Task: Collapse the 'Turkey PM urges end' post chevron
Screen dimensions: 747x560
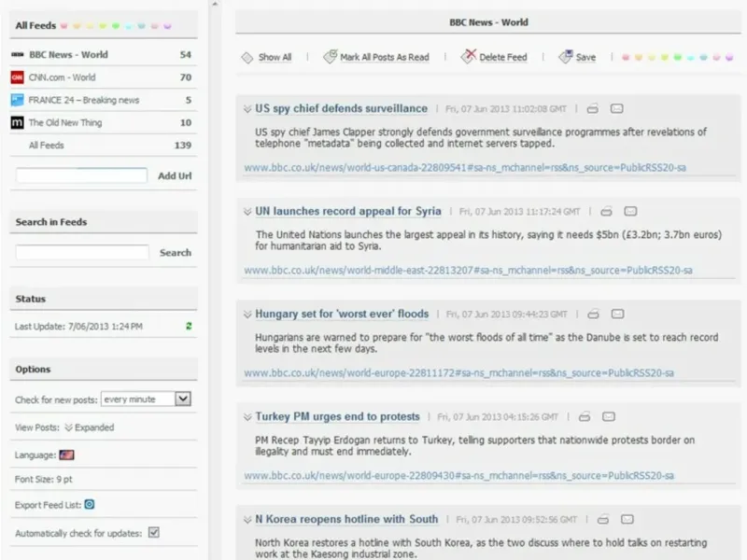Action: (247, 417)
